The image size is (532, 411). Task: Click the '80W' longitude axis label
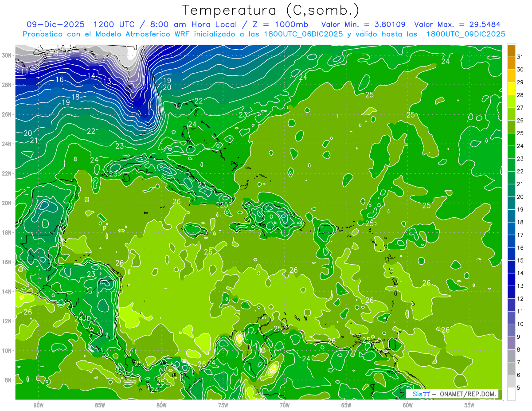pyautogui.click(x=161, y=405)
